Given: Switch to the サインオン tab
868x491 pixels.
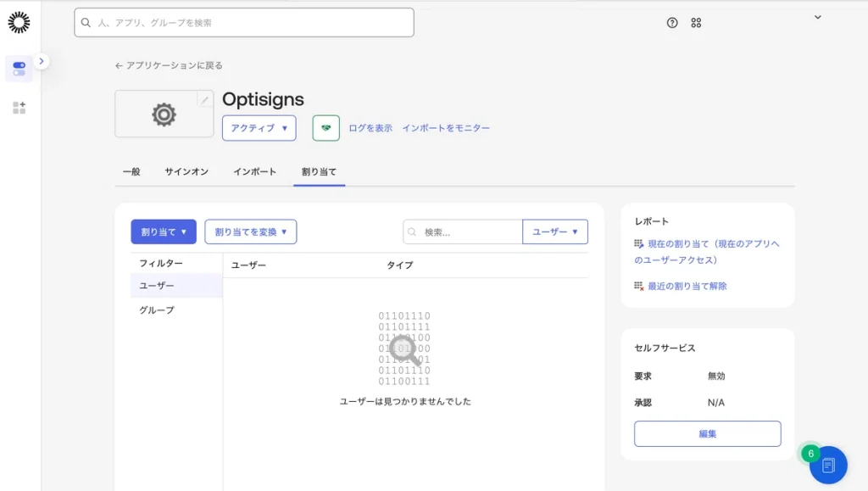Looking at the screenshot, I should tap(186, 171).
